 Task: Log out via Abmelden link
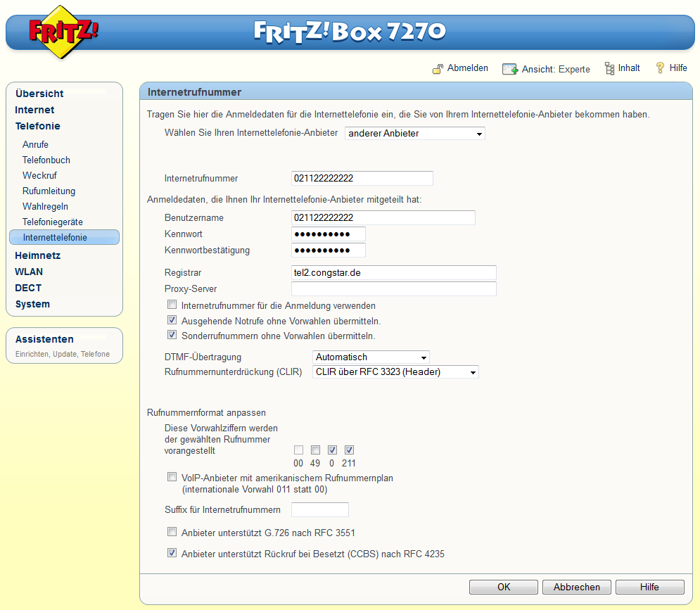467,68
